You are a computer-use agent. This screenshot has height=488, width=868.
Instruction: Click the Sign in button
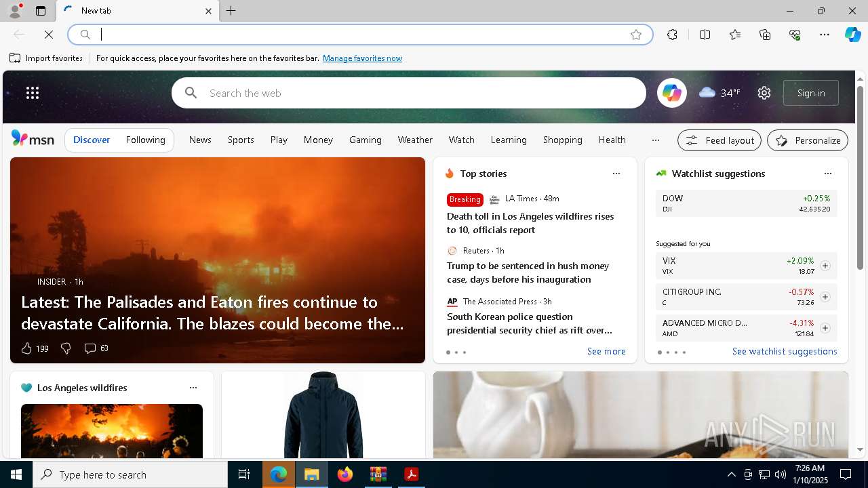[811, 93]
